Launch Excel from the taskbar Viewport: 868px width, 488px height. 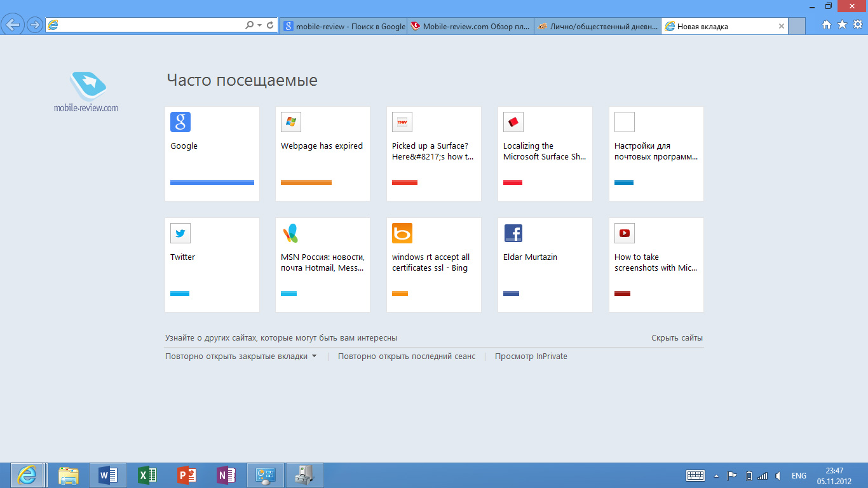point(147,475)
